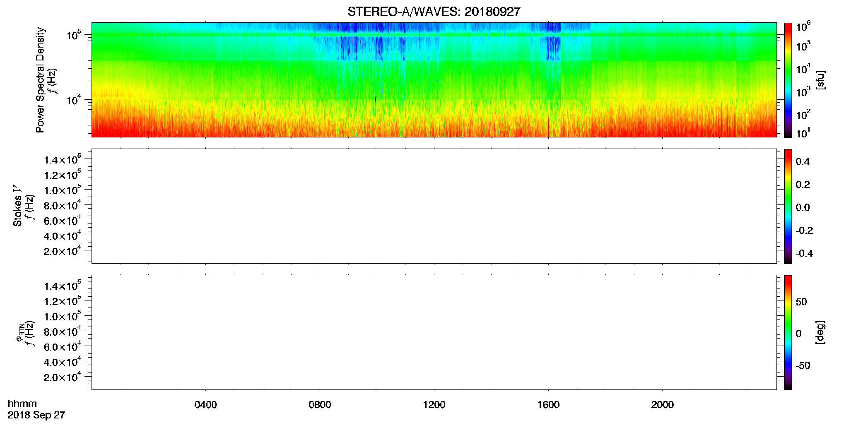
Task: Click the Power Spectral Density axis label
Action: (x=40, y=80)
